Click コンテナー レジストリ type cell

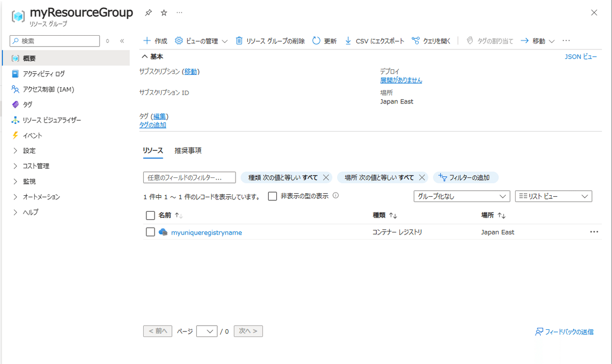(x=397, y=232)
